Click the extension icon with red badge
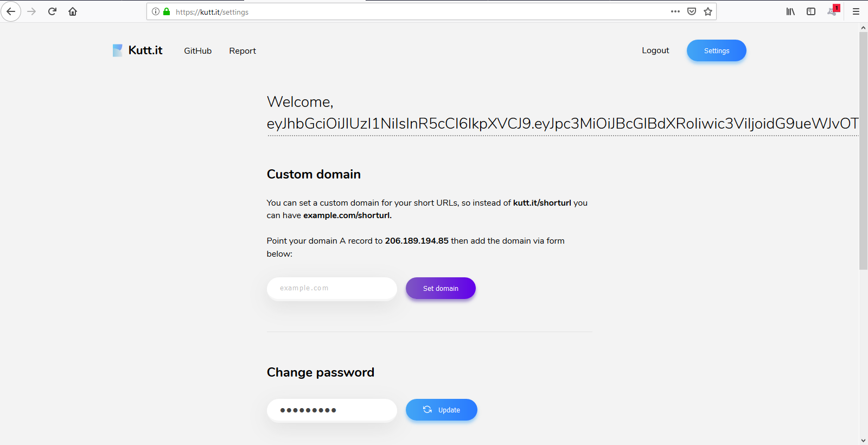Image resolution: width=868 pixels, height=445 pixels. (x=832, y=11)
